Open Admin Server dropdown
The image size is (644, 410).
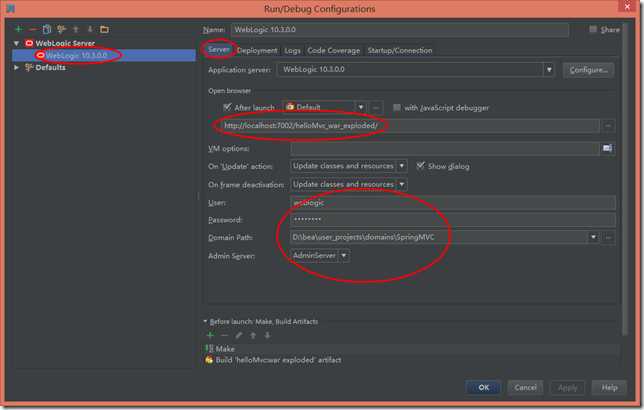344,256
